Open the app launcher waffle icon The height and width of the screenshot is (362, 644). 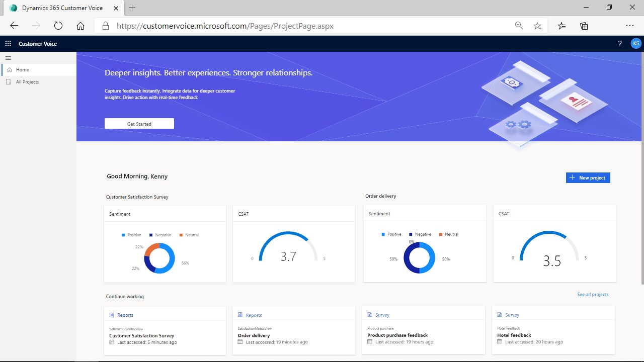pyautogui.click(x=8, y=44)
